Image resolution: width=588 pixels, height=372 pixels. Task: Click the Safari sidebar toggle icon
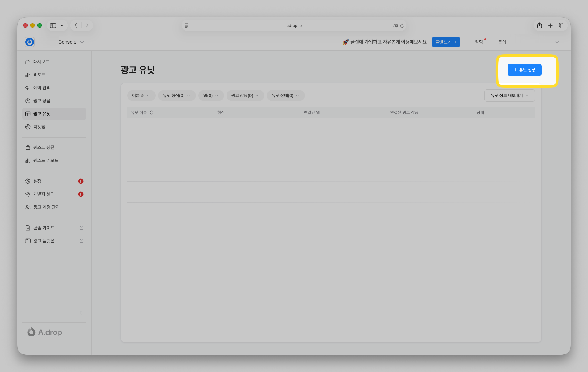(53, 26)
